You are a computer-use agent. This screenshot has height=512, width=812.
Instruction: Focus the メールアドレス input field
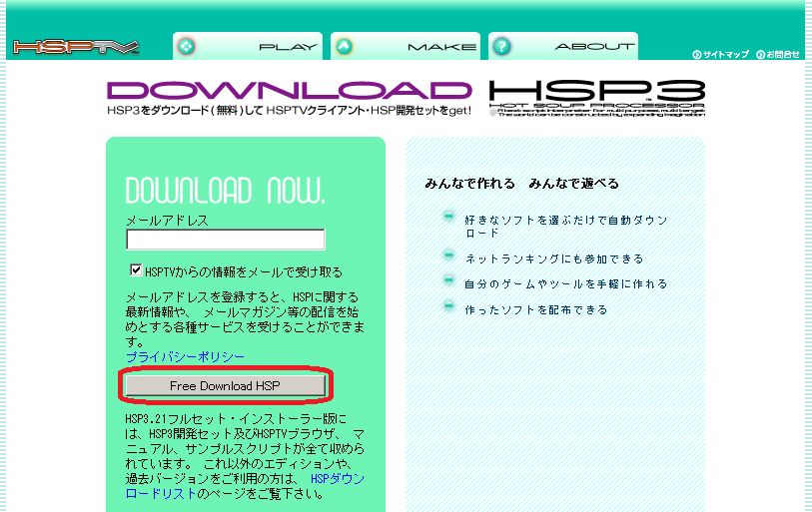[225, 240]
